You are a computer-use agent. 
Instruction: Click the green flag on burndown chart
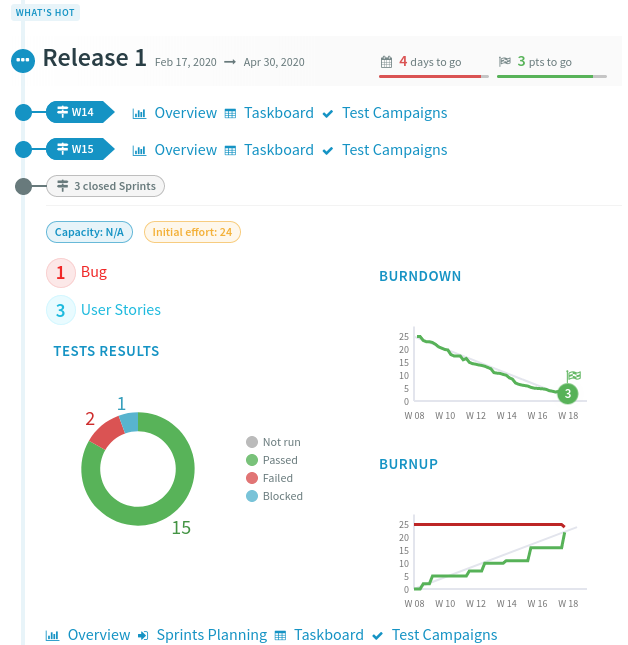coord(574,376)
